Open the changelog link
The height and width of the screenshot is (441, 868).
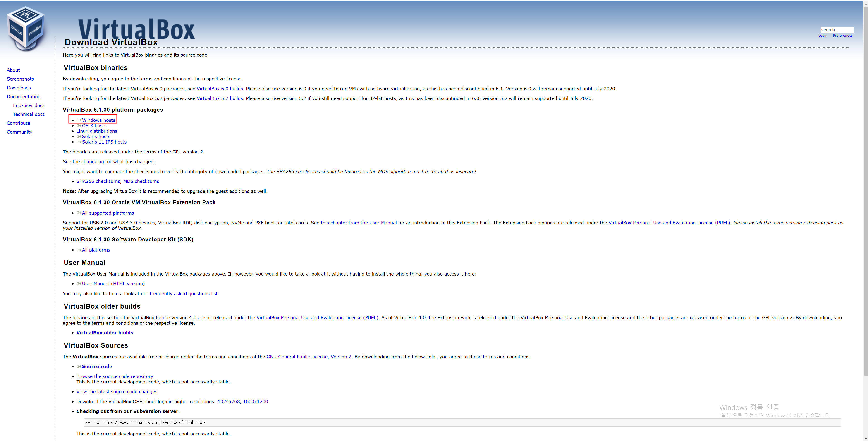point(92,161)
